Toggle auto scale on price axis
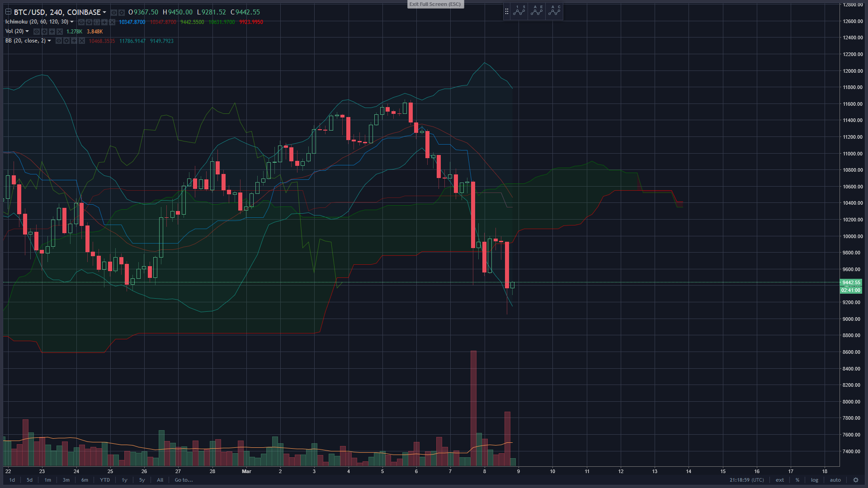Viewport: 868px width, 488px height. (835, 480)
